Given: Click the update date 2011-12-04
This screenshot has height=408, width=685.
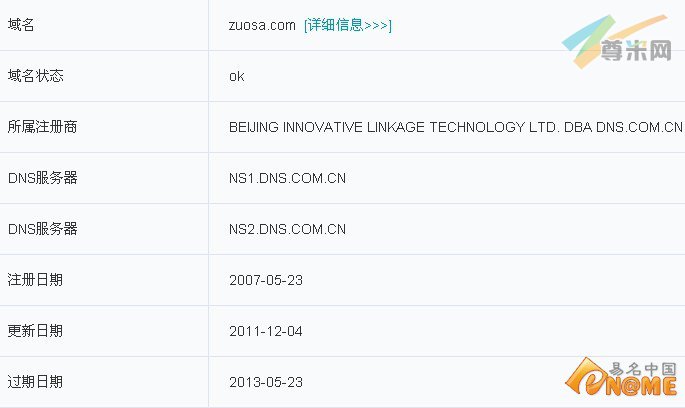Looking at the screenshot, I should point(266,332).
